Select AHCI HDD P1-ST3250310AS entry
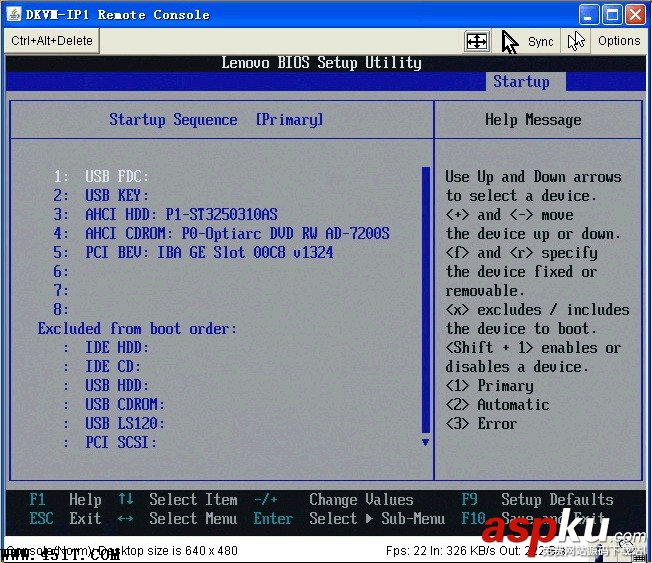Viewport: 652px width, 563px height. pyautogui.click(x=165, y=215)
